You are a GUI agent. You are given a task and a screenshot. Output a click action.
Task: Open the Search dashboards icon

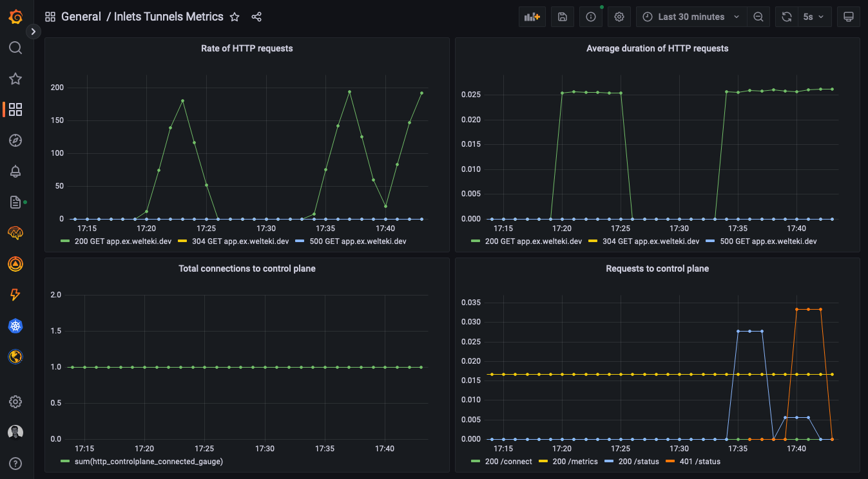(15, 48)
